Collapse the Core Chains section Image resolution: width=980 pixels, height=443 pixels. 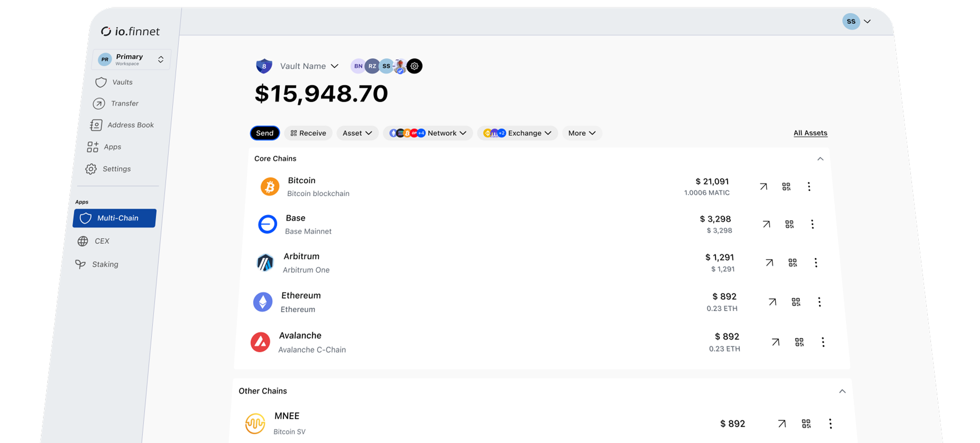click(x=820, y=159)
